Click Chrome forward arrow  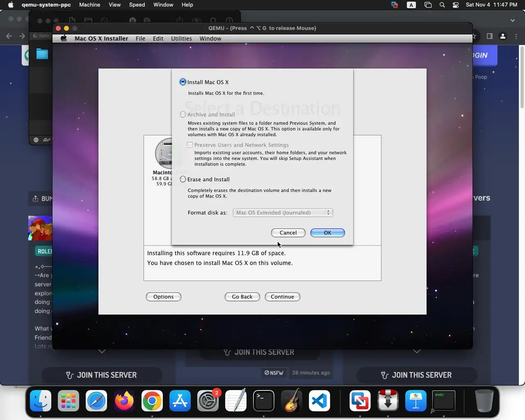(22, 36)
